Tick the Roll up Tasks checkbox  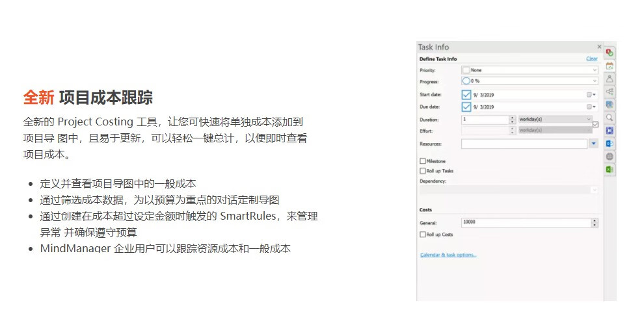coord(423,171)
